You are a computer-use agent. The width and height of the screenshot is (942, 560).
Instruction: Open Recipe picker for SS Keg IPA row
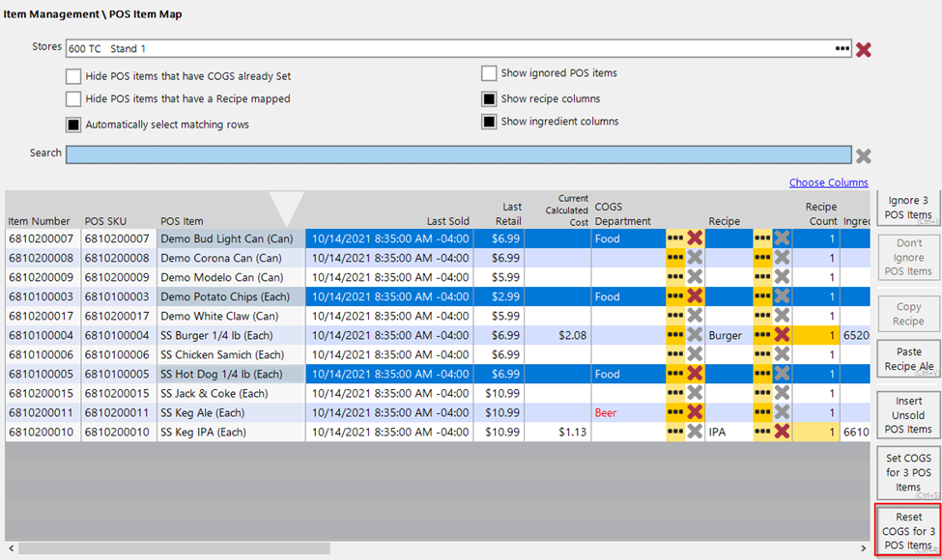(762, 432)
